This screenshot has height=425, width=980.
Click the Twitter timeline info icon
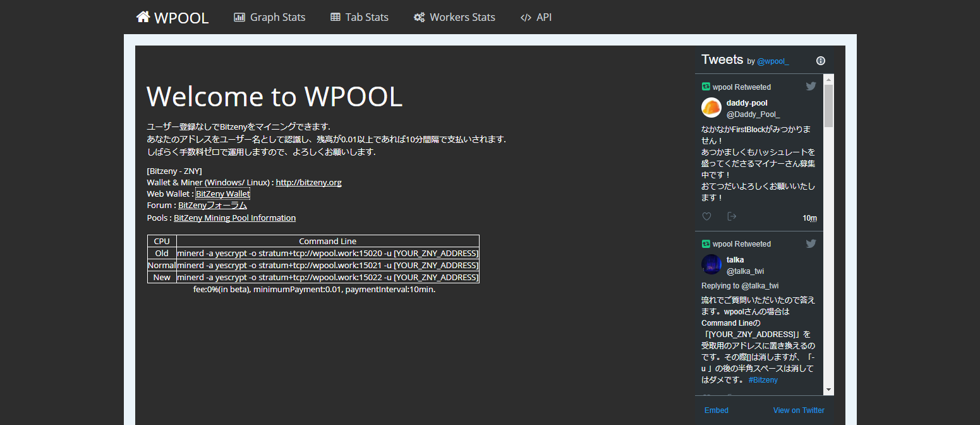(821, 61)
